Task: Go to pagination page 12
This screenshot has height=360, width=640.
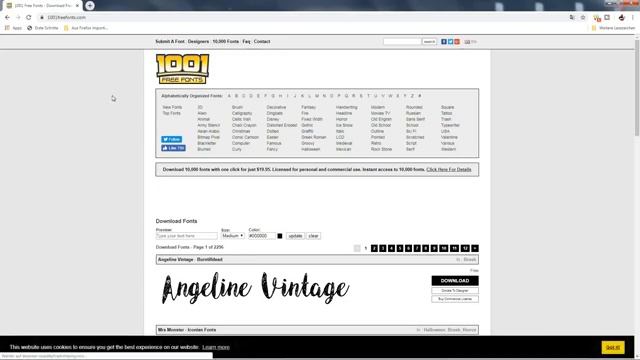Action: click(x=465, y=248)
